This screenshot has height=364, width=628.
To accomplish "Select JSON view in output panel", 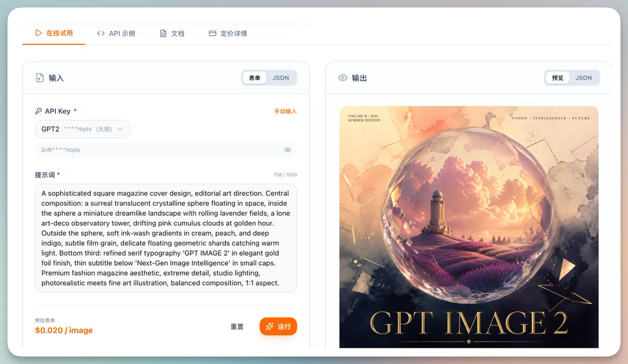I will click(x=584, y=78).
